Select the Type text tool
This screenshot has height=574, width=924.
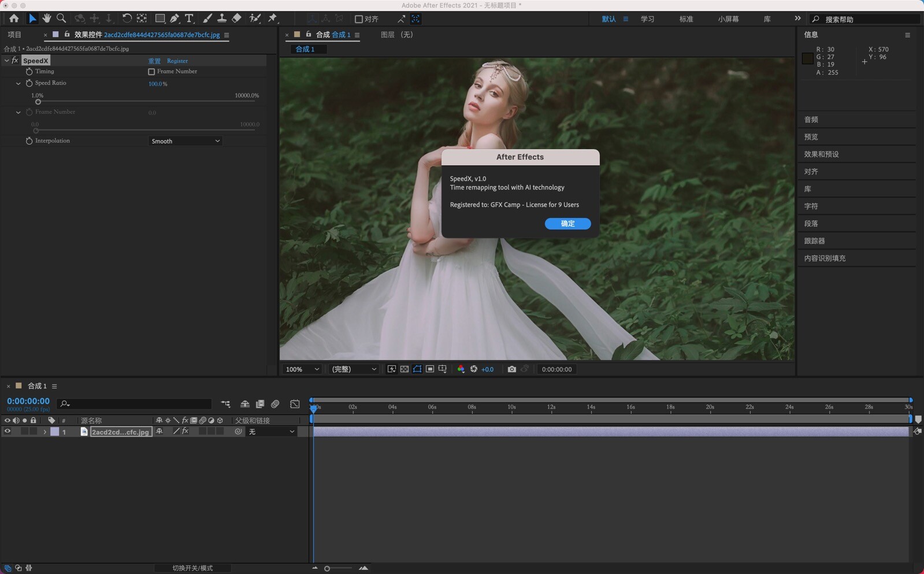point(189,18)
